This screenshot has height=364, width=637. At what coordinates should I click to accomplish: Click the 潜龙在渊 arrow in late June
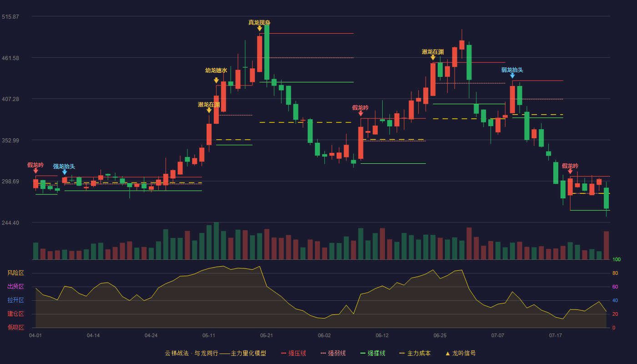coord(433,57)
